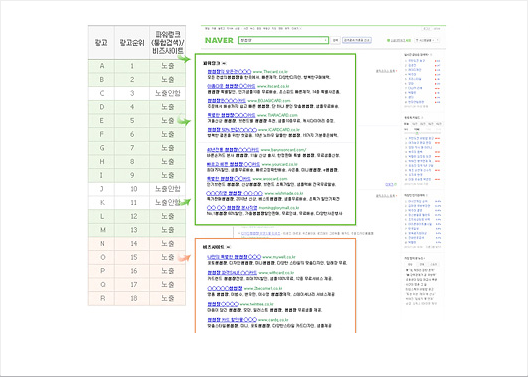Select the 'N' cell in the ad table
Image resolution: width=528 pixels, height=377 pixels.
coord(102,244)
